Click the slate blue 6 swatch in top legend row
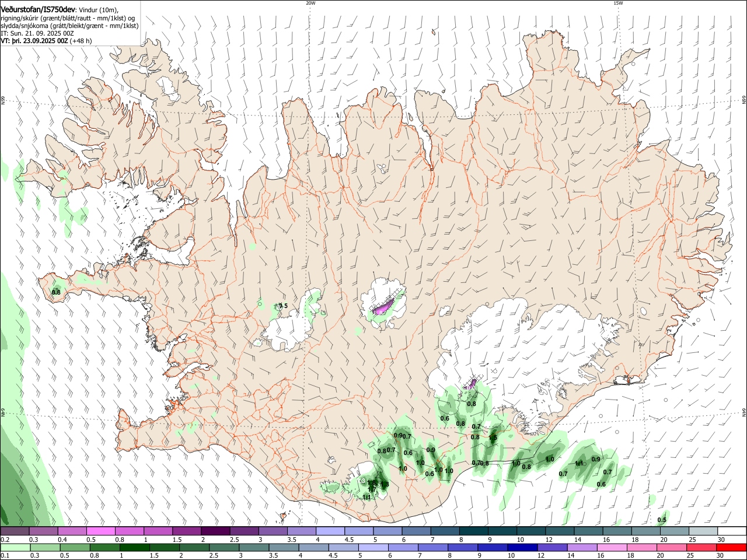 (416, 531)
